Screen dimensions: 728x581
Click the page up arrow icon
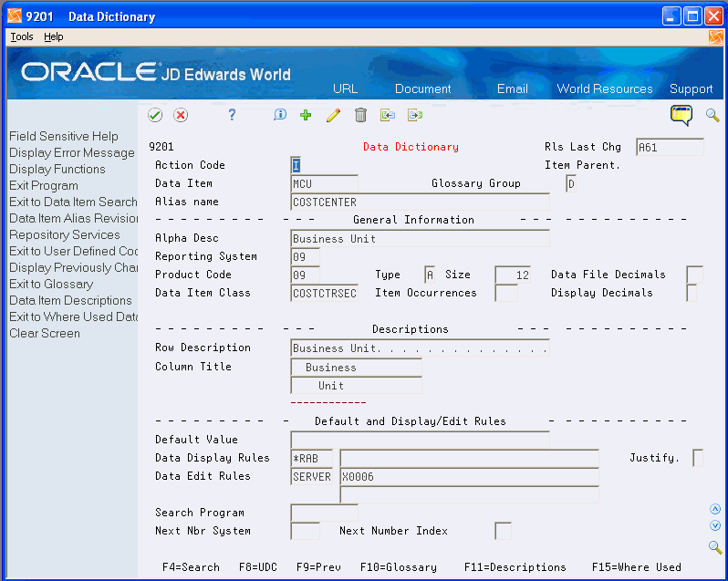click(715, 509)
